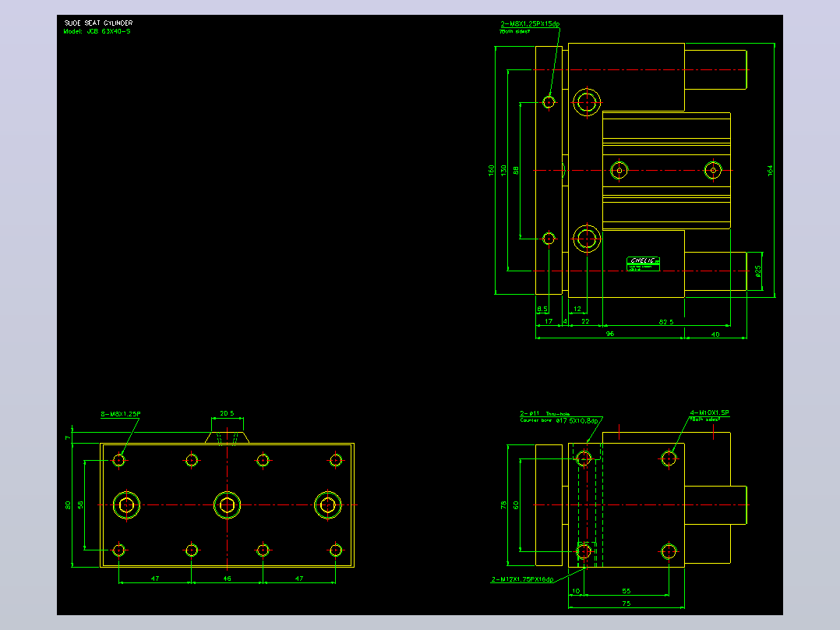Click the "SLIDE SEAT CYLINDER" title text
840x630 pixels.
[98, 23]
